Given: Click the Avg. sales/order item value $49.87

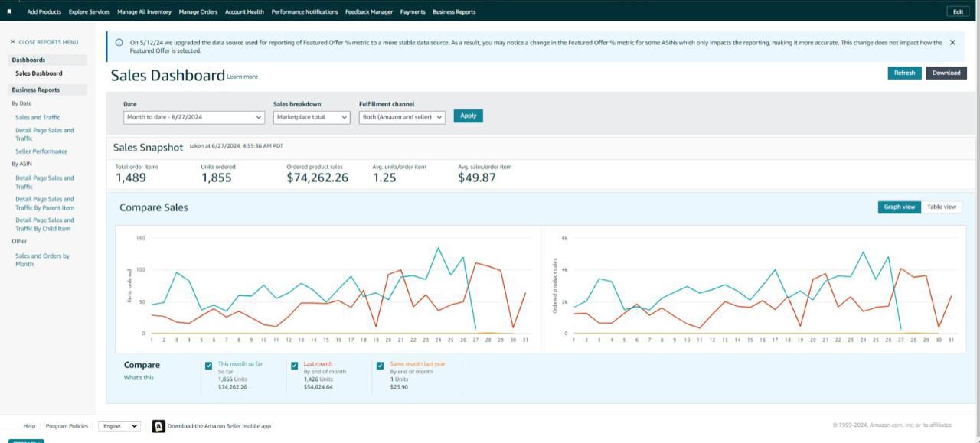Looking at the screenshot, I should point(477,178).
